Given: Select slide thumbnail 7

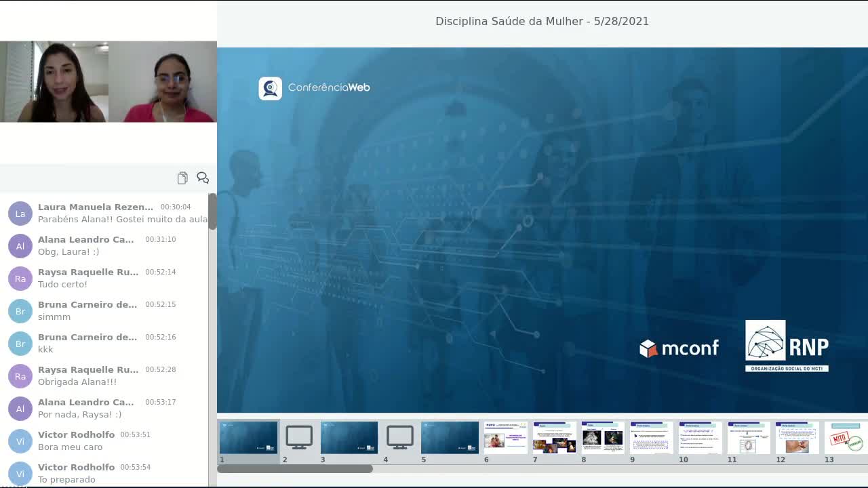Looking at the screenshot, I should (x=554, y=437).
